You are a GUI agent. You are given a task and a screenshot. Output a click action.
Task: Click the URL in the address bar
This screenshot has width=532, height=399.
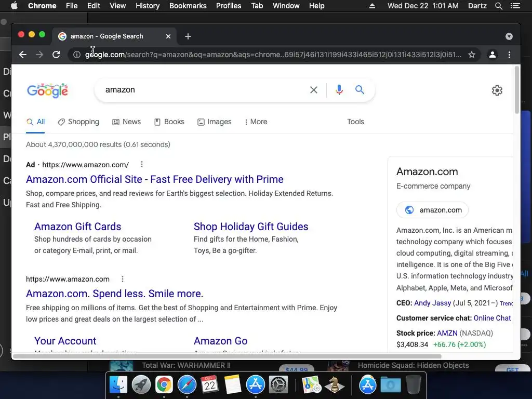(273, 55)
